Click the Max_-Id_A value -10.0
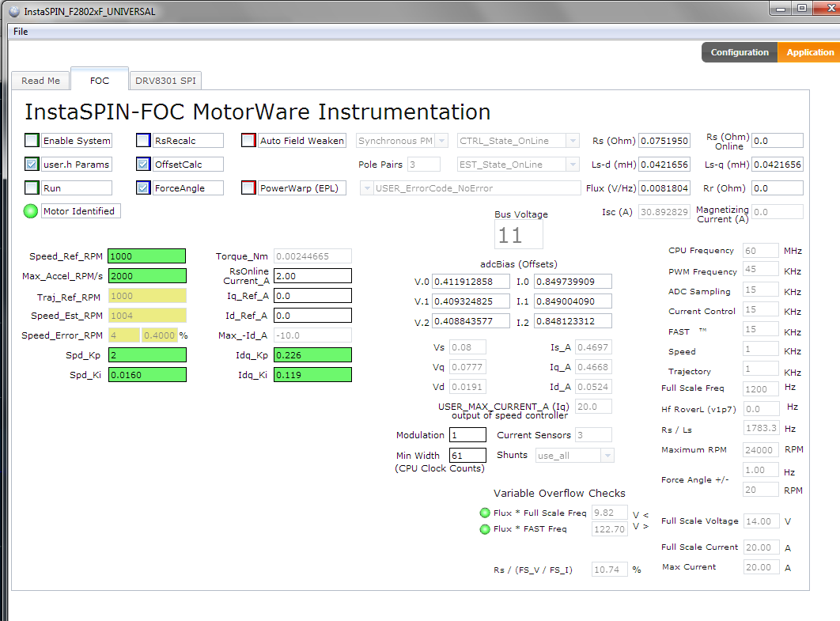This screenshot has width=840, height=621. click(x=313, y=335)
